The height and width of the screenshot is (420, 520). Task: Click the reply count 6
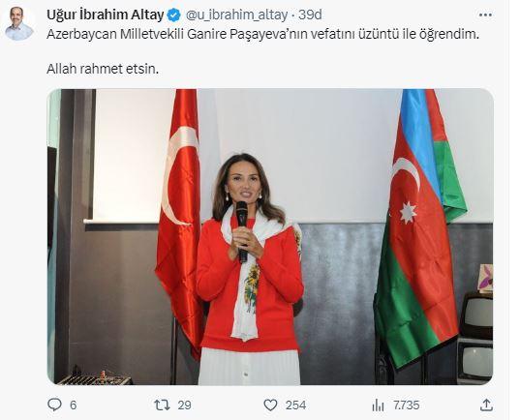pyautogui.click(x=74, y=405)
